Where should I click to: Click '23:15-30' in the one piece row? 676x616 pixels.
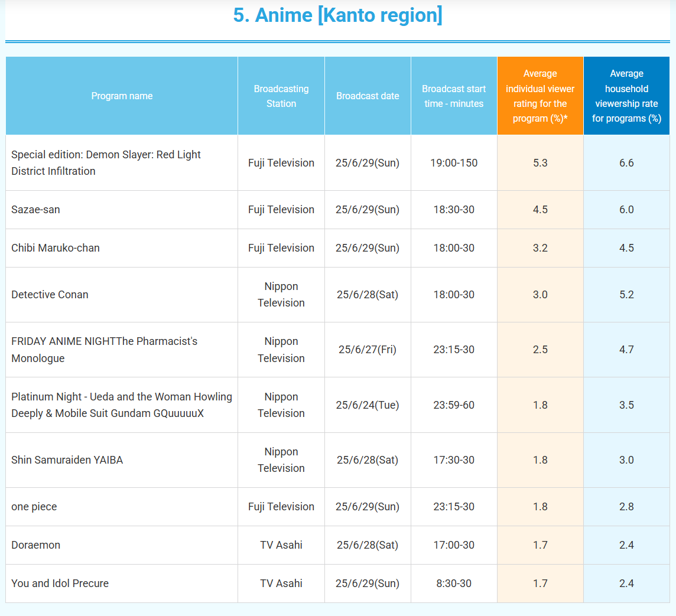454,507
